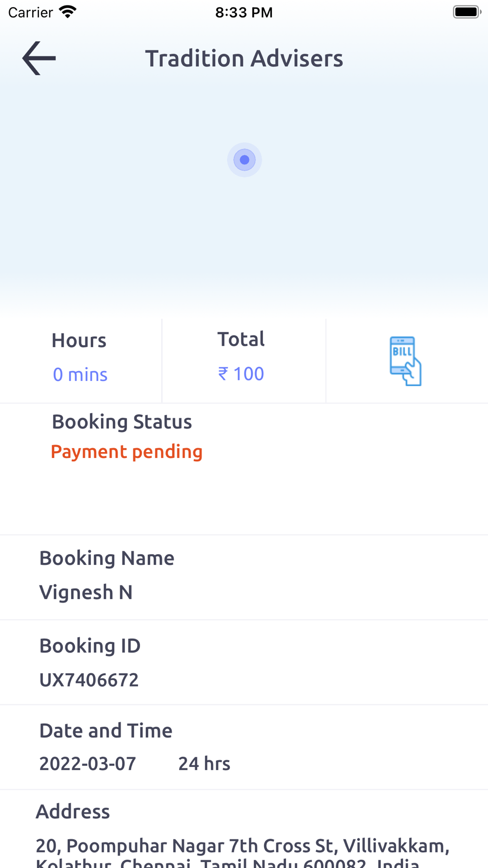Select the Hours label
Viewport: 488px width, 868px height.
79,340
